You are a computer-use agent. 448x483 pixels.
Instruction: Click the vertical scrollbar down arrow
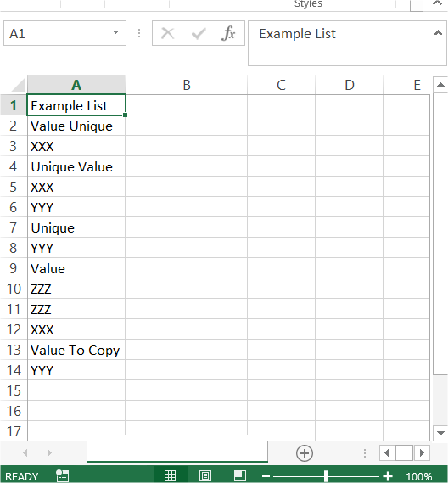[x=440, y=434]
